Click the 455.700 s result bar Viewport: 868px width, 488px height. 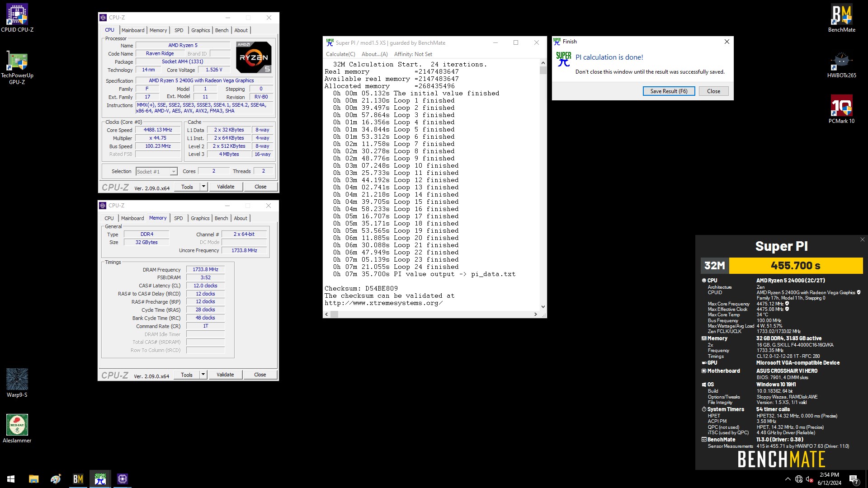[x=796, y=266]
